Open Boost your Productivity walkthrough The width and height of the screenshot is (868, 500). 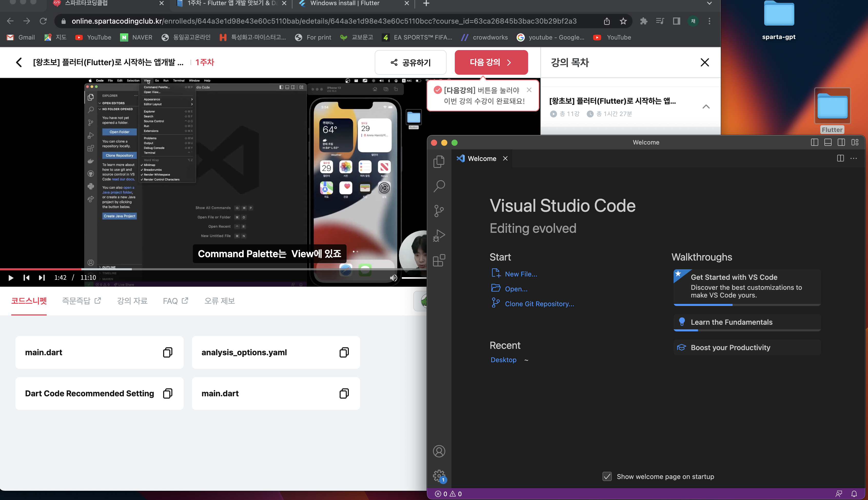click(x=747, y=348)
